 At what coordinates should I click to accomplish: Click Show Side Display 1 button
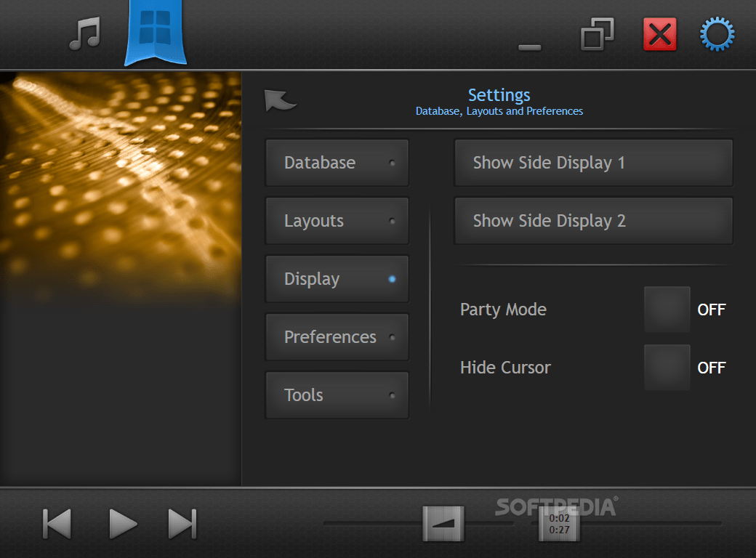coord(593,163)
